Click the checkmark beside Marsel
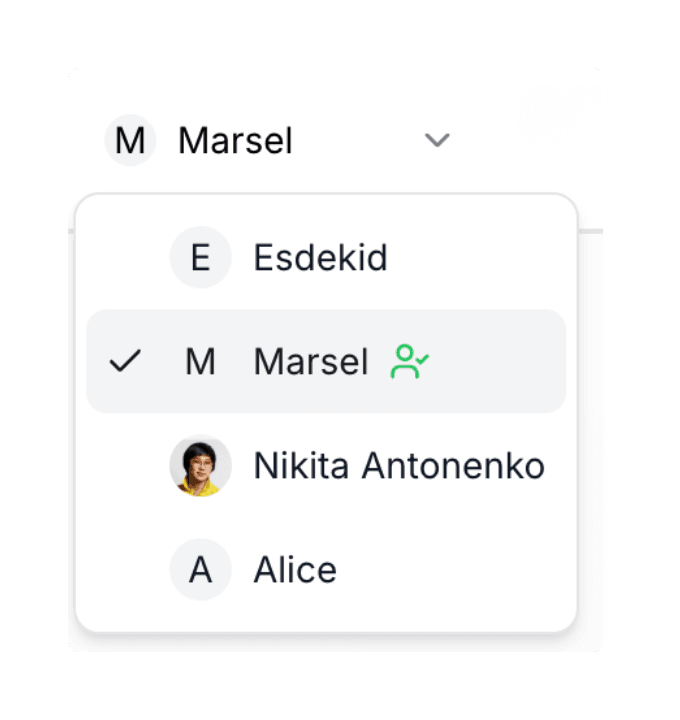The image size is (680, 720). pos(125,361)
